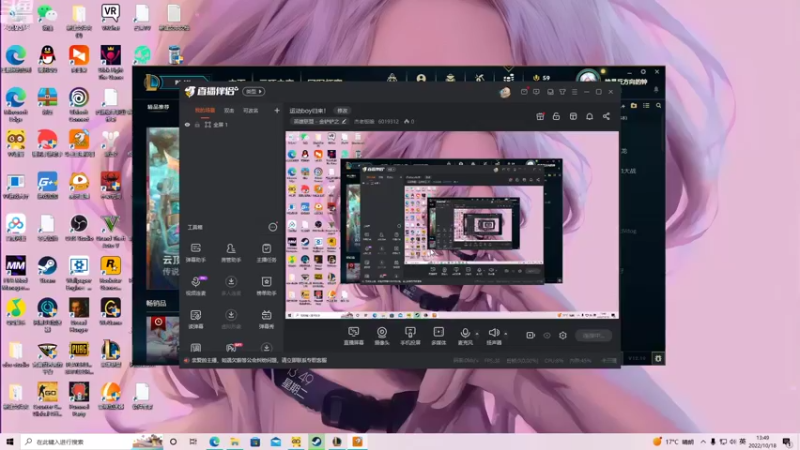This screenshot has width=800, height=450.
Task: Open the hamburger menu in title bar
Action: pyautogui.click(x=574, y=92)
